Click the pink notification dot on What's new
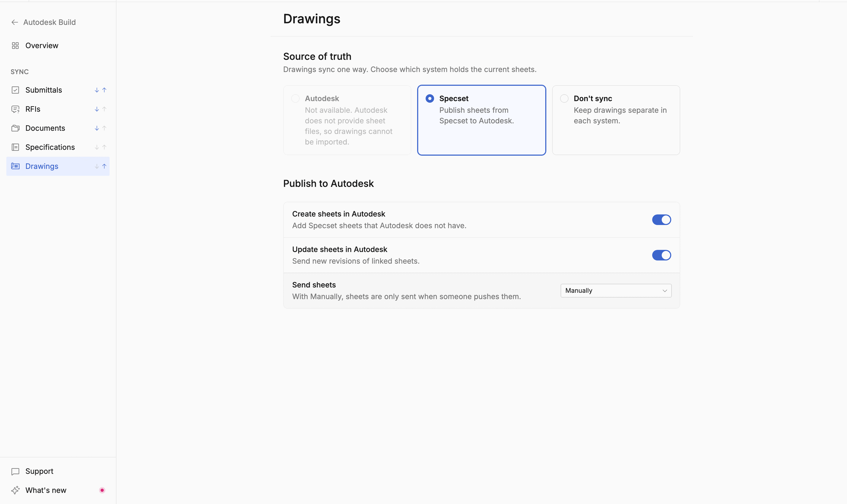 [102, 490]
